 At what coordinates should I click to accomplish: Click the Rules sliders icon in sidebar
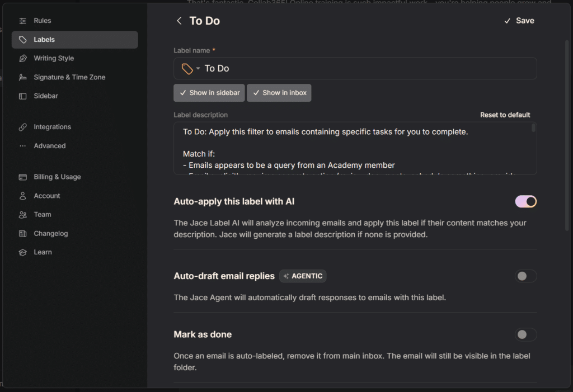[23, 21]
